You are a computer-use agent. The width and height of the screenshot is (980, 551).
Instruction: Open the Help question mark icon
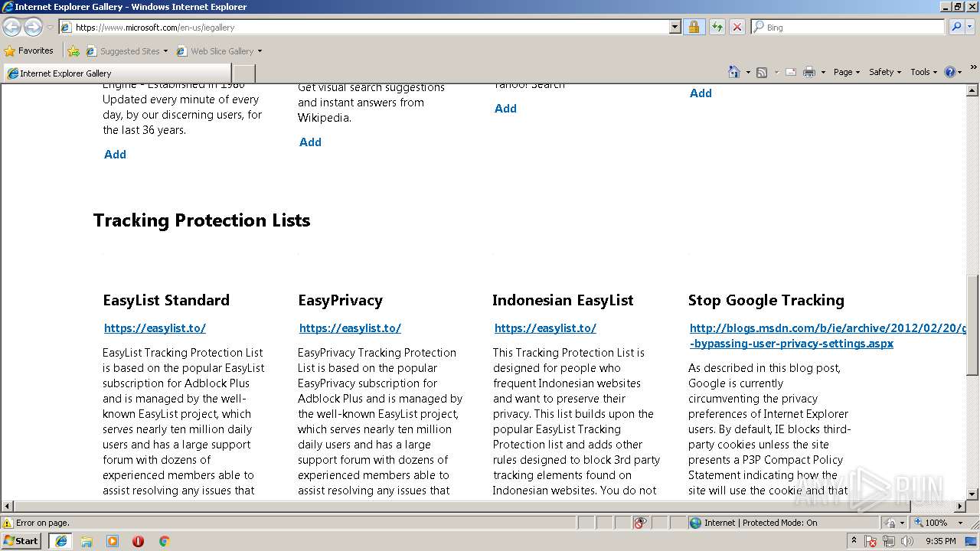pos(950,72)
